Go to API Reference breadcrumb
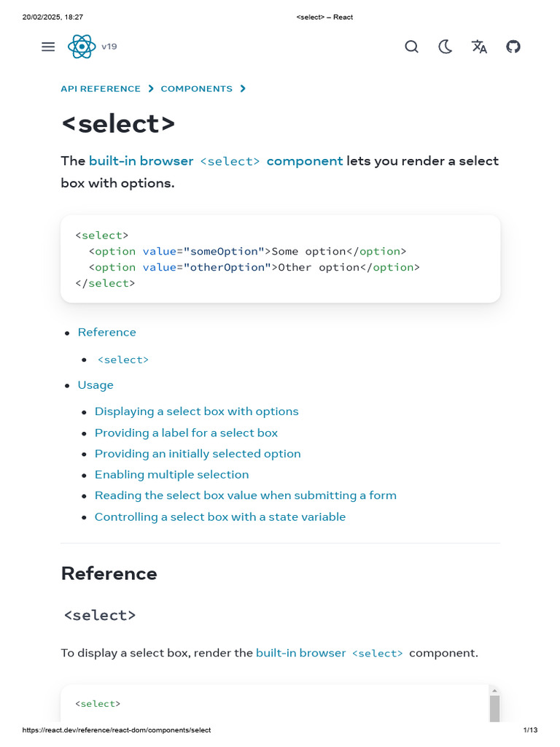The width and height of the screenshot is (560, 747). (101, 89)
